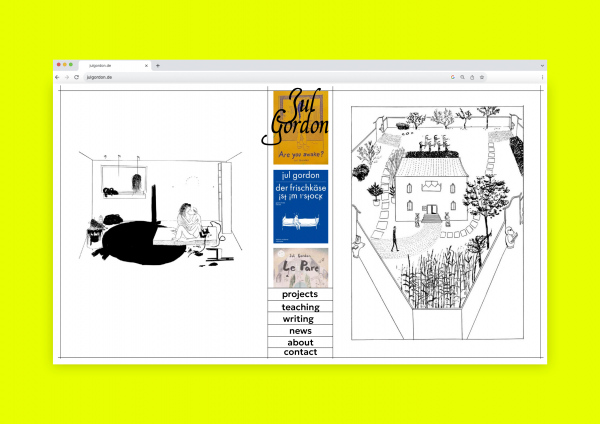The image size is (600, 424).
Task: Navigate to the news page
Action: [300, 331]
